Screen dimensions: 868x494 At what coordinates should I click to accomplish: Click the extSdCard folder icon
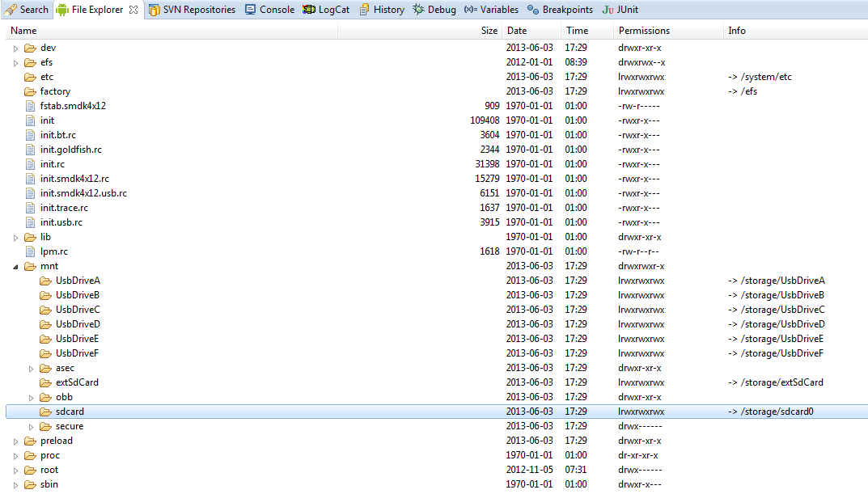coord(45,382)
